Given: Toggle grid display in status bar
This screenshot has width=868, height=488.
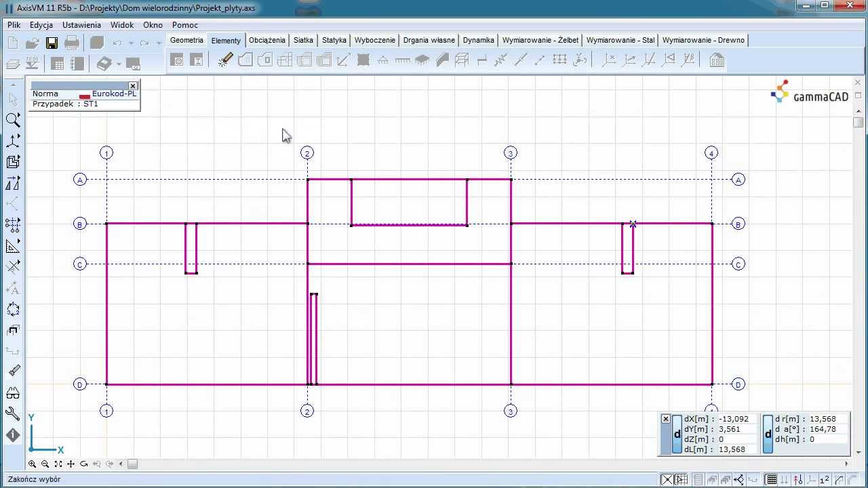Looking at the screenshot, I should [772, 480].
